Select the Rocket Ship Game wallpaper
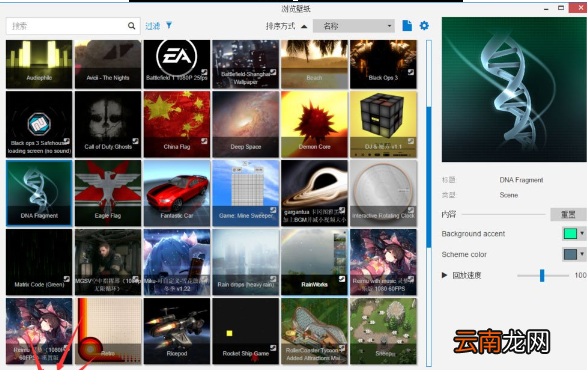The image size is (587, 370). point(246,331)
